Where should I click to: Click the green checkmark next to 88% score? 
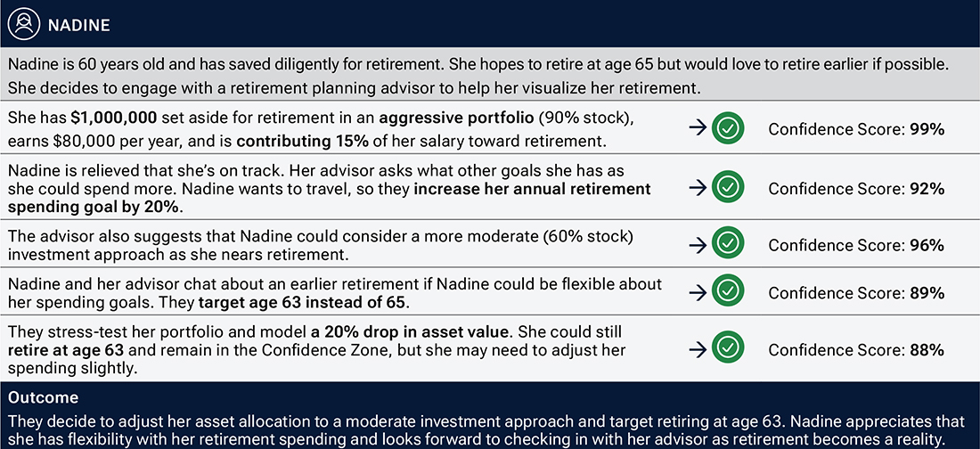(729, 350)
